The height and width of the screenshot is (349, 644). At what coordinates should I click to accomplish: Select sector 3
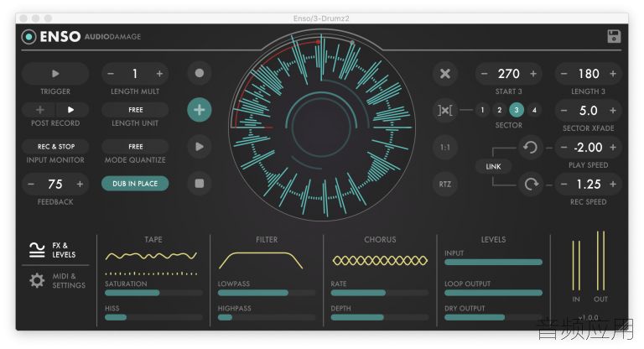pos(517,110)
